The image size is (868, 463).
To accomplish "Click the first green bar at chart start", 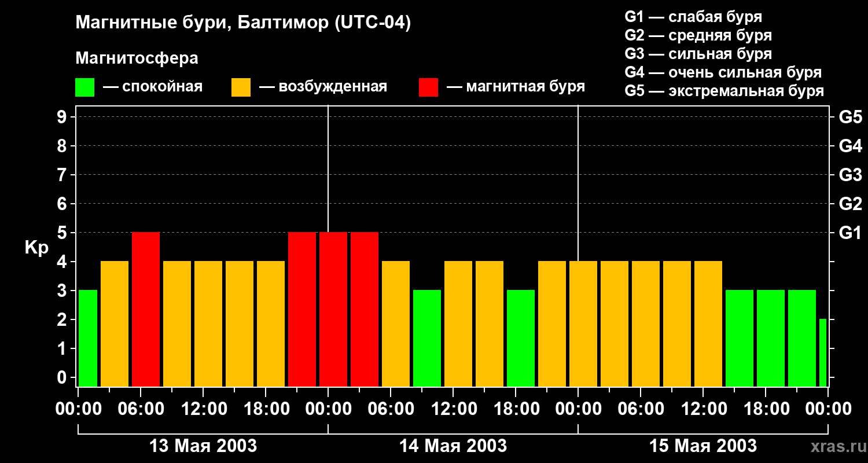I will (x=88, y=338).
